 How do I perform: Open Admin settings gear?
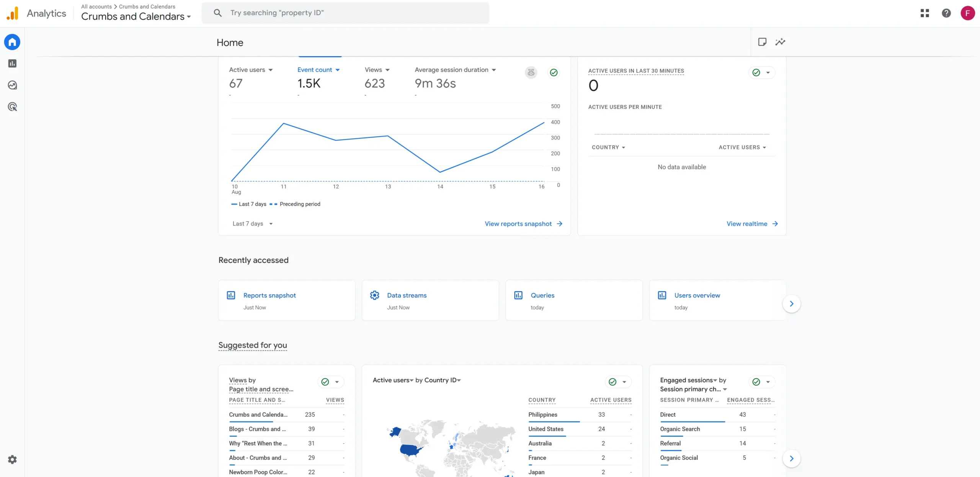click(x=12, y=459)
